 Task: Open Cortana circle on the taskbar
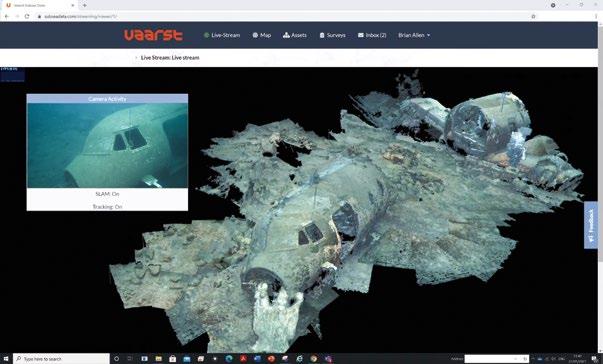pyautogui.click(x=117, y=359)
